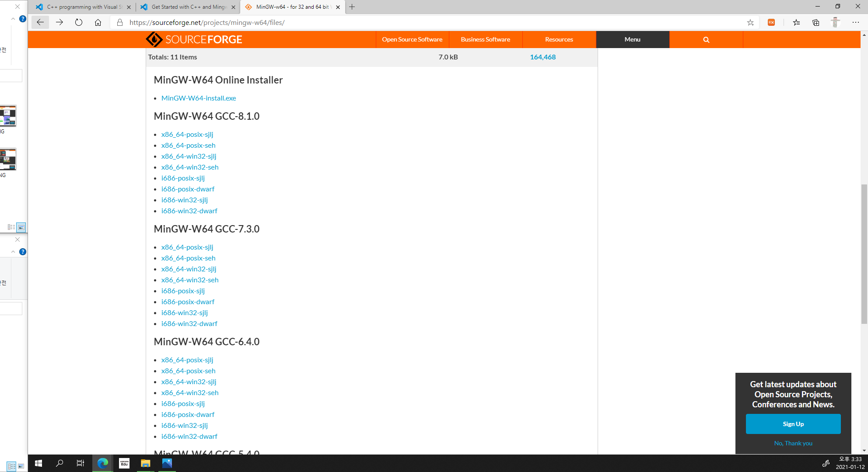Screen dimensions: 868x472
Task: Click the Windows Start button
Action: click(38, 463)
